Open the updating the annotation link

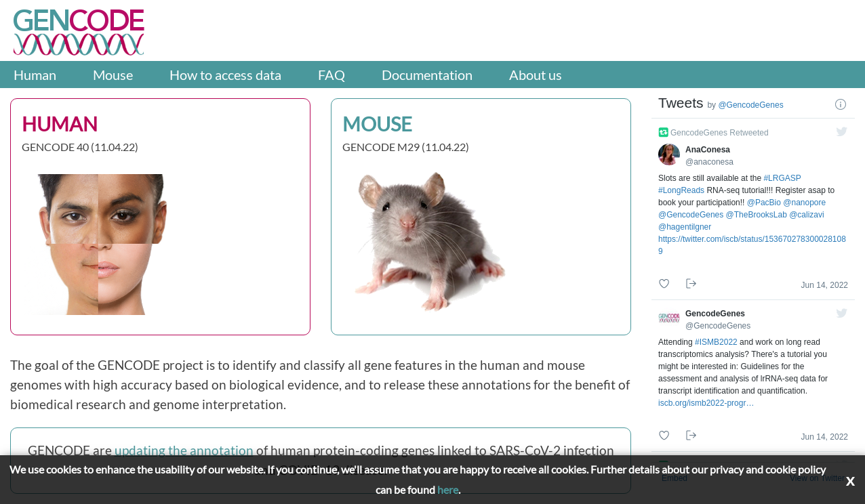[x=184, y=450]
